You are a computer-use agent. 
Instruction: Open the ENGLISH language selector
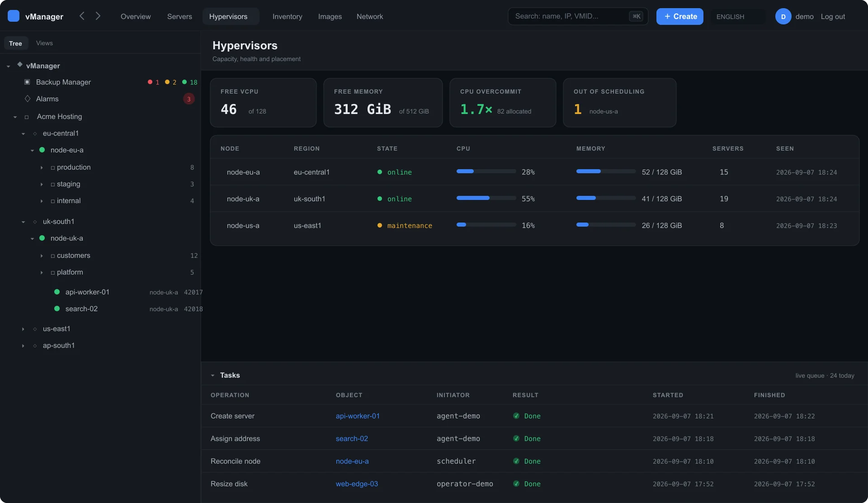pos(738,16)
